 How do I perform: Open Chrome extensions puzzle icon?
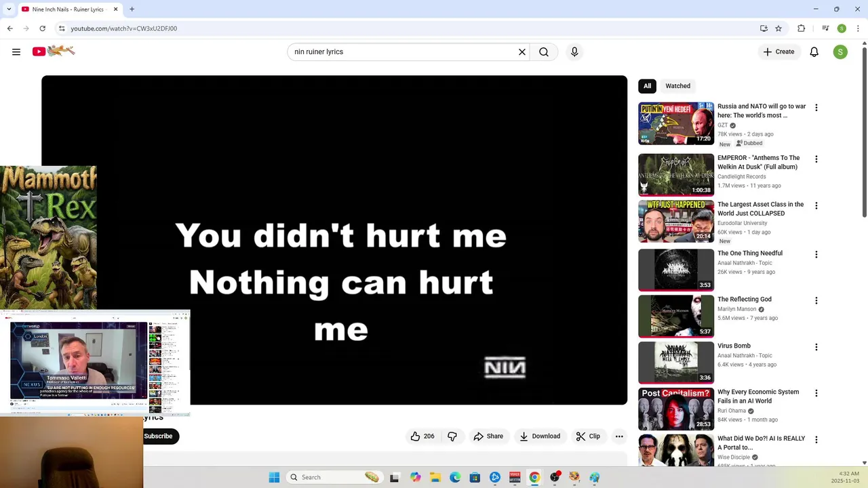point(802,28)
